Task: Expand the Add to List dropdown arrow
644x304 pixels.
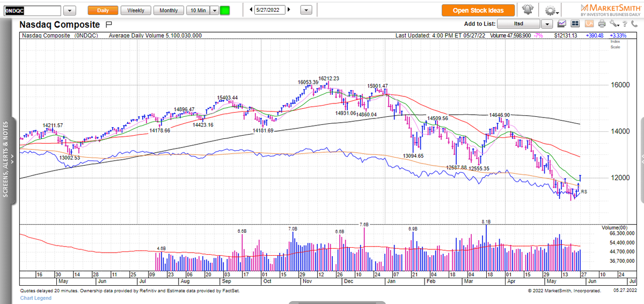Action: pyautogui.click(x=546, y=24)
